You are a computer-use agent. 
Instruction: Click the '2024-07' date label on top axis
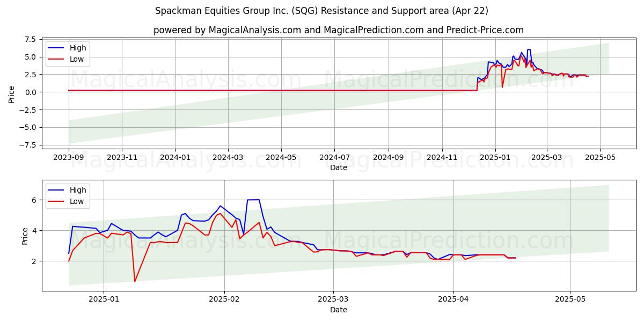[334, 157]
